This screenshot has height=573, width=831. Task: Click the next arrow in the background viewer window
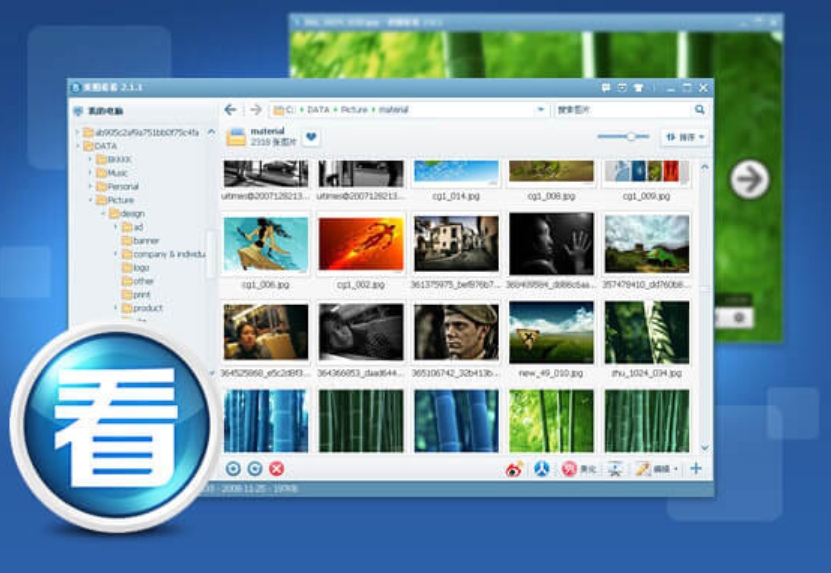(749, 180)
